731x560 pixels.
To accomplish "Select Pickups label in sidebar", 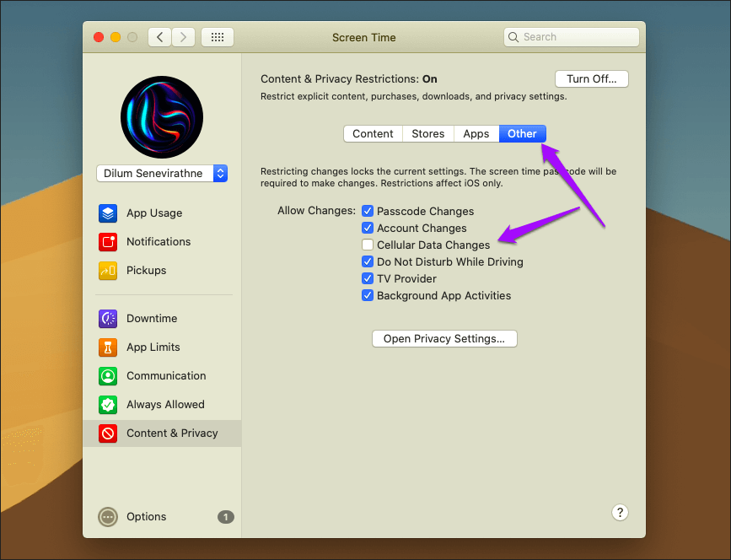I will [x=147, y=271].
